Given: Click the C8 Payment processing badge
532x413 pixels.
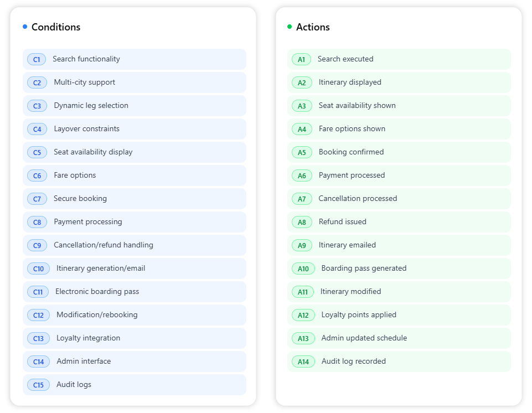Looking at the screenshot, I should [x=37, y=222].
